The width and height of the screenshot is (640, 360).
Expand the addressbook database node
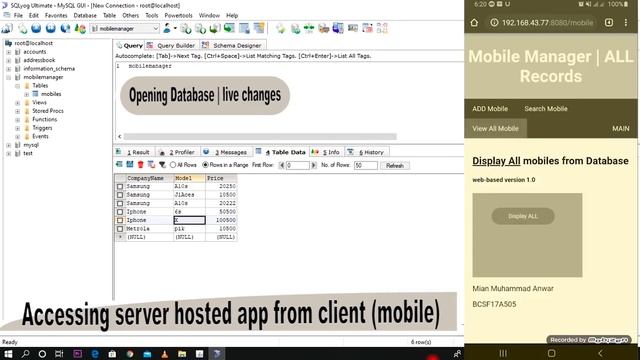(x=9, y=60)
